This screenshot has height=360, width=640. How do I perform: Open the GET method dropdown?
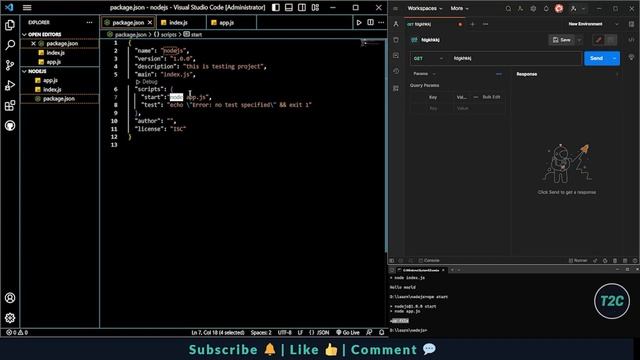428,58
